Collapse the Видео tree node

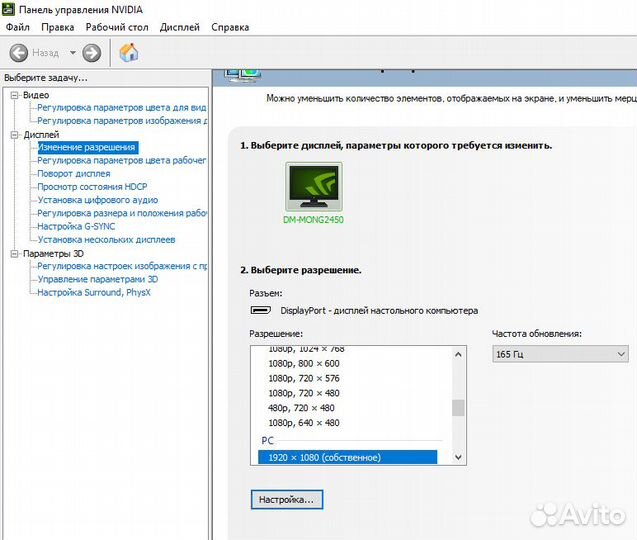[15, 95]
